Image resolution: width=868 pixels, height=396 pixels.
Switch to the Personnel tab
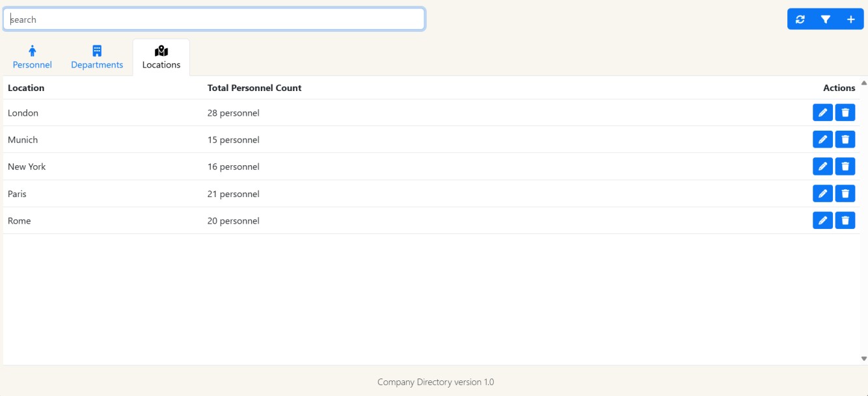32,64
